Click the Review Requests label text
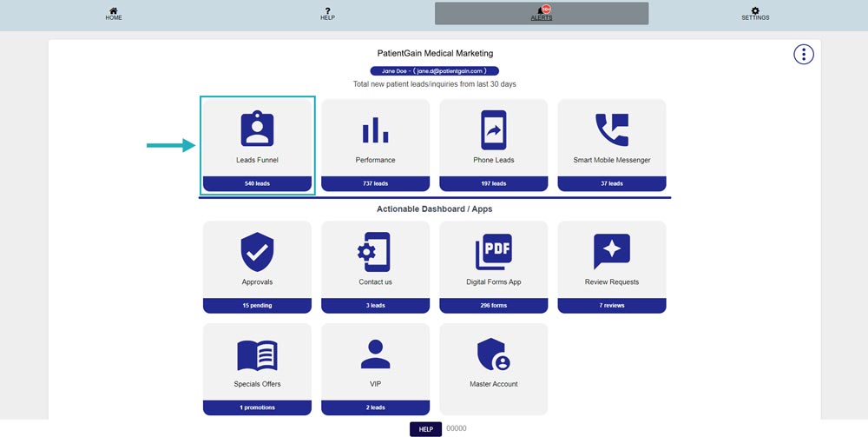868x437 pixels. 612,281
